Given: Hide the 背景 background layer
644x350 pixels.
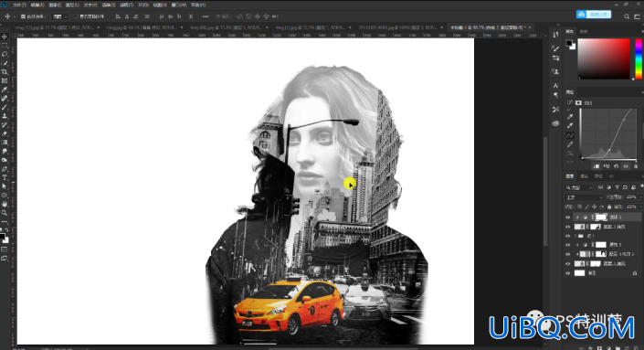Looking at the screenshot, I should [568, 272].
